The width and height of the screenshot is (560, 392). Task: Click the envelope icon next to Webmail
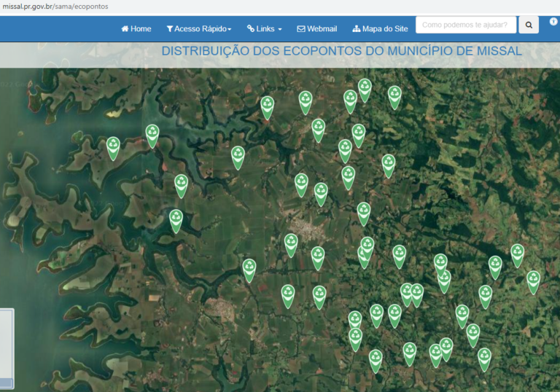click(301, 28)
